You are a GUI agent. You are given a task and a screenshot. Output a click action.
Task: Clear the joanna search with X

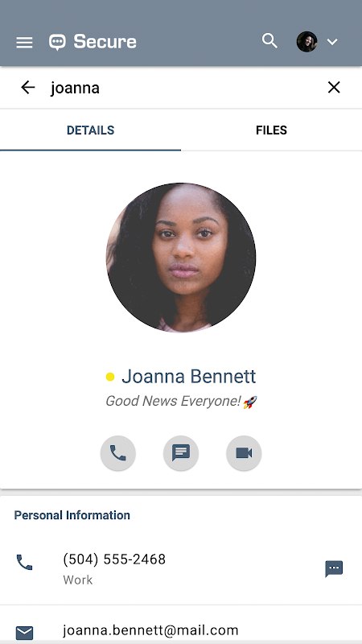[x=334, y=88]
